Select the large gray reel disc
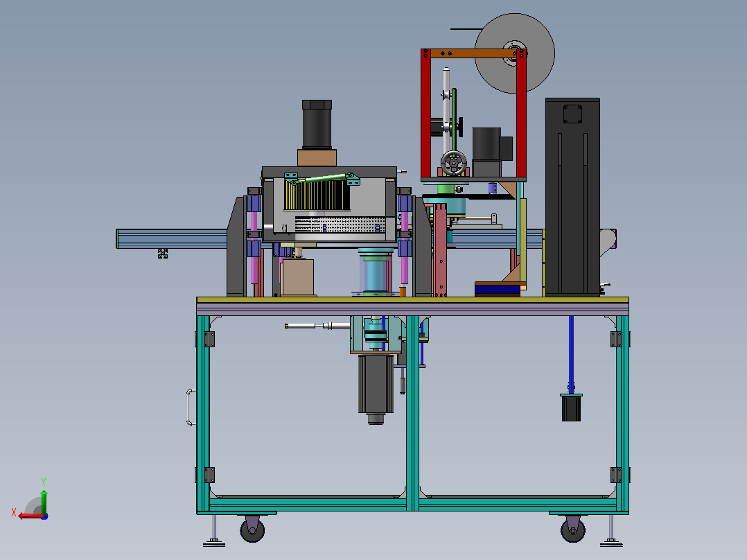747x560 pixels. (515, 53)
